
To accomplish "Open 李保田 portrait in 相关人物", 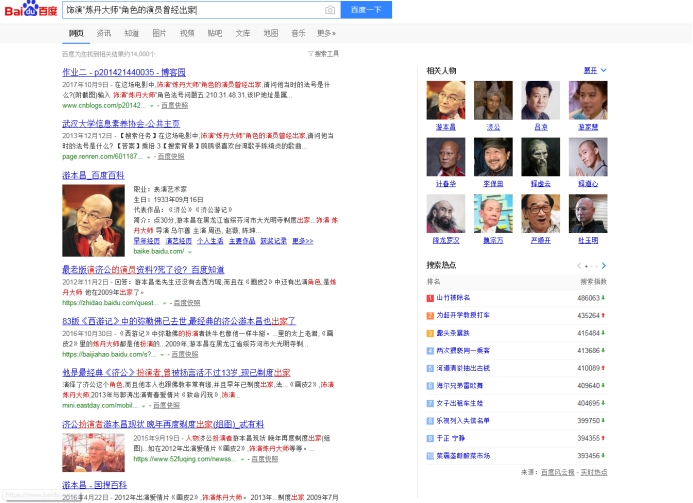I will pos(493,157).
